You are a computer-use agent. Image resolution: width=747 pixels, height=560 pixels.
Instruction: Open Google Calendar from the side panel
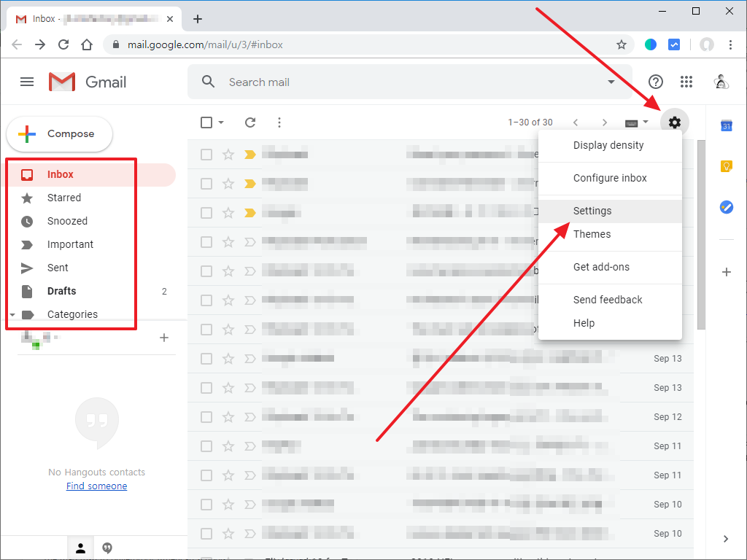pos(726,125)
